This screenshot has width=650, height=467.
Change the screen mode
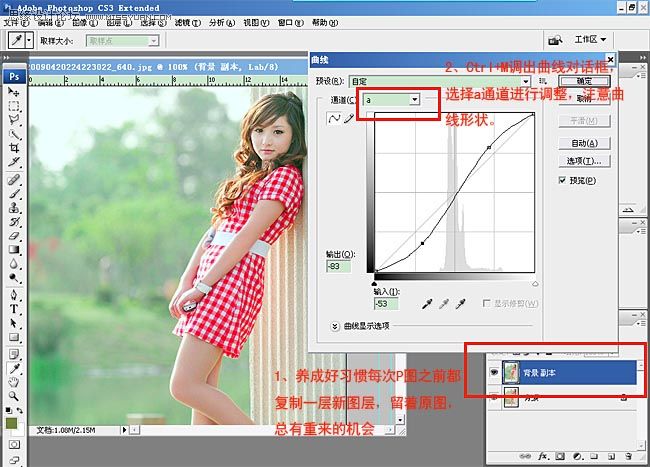click(14, 460)
